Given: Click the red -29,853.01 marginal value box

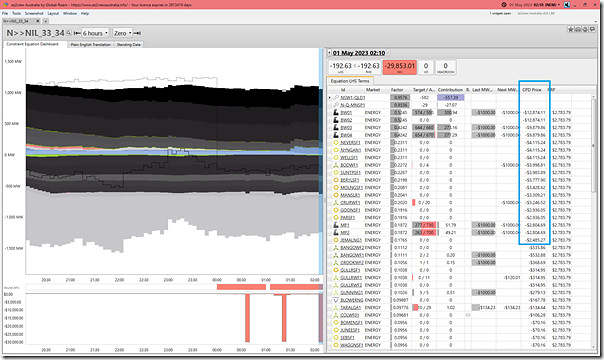Looking at the screenshot, I should pos(399,67).
